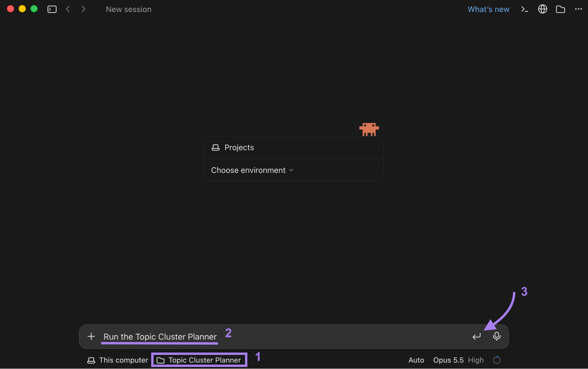
Task: Expand the Choose environment dropdown
Action: [x=252, y=170]
